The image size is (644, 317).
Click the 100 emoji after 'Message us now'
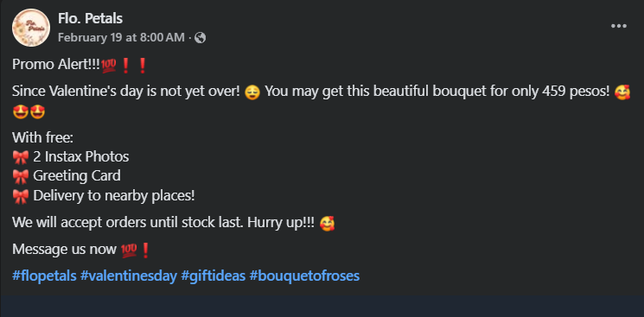coord(129,250)
